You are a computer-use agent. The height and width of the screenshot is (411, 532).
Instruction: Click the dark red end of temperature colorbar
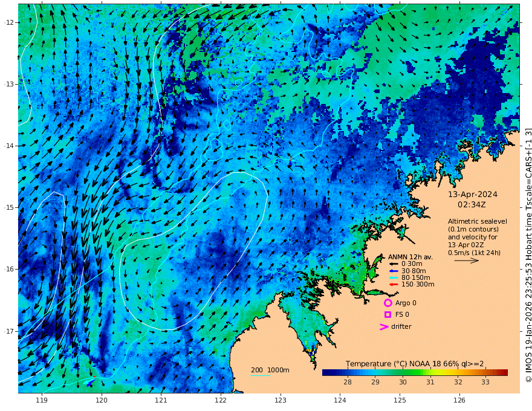[504, 373]
